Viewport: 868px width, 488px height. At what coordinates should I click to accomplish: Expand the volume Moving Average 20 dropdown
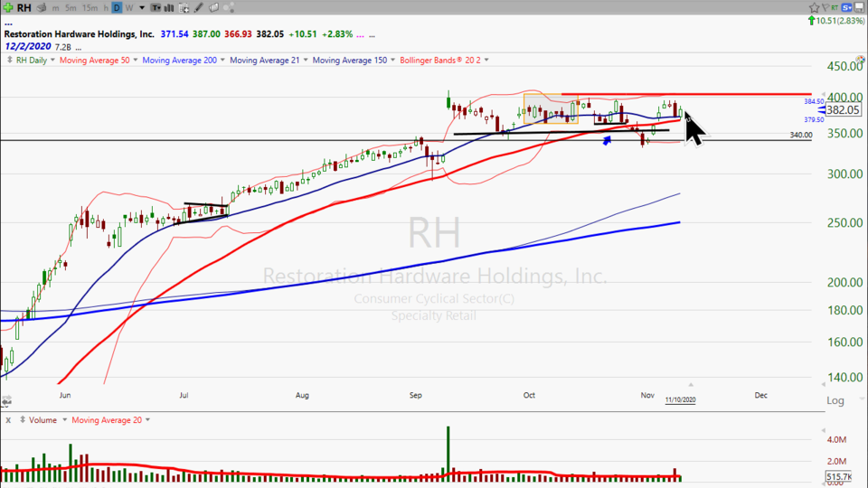click(x=147, y=420)
